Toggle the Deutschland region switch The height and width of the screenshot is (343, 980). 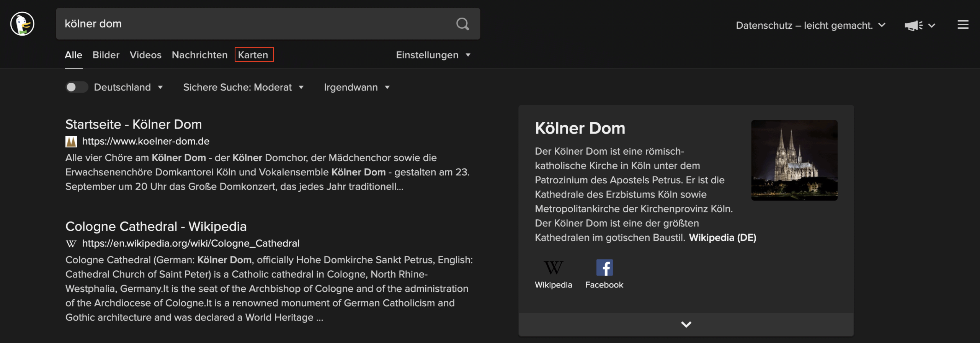tap(77, 87)
